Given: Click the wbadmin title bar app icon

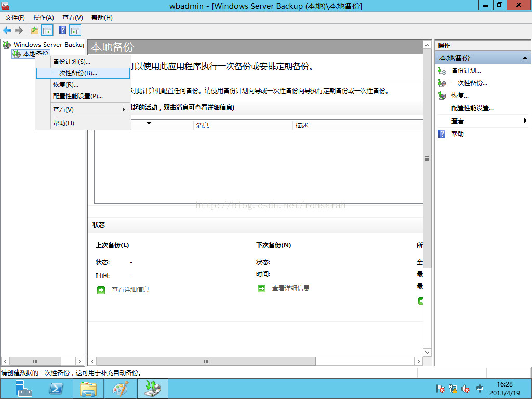Looking at the screenshot, I should tap(5, 5).
